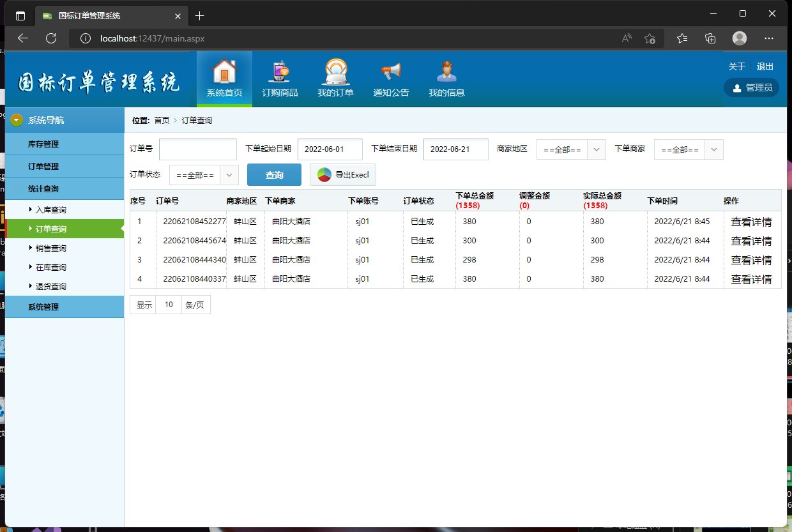
Task: Open the 我的信息 person icon
Action: point(446,72)
